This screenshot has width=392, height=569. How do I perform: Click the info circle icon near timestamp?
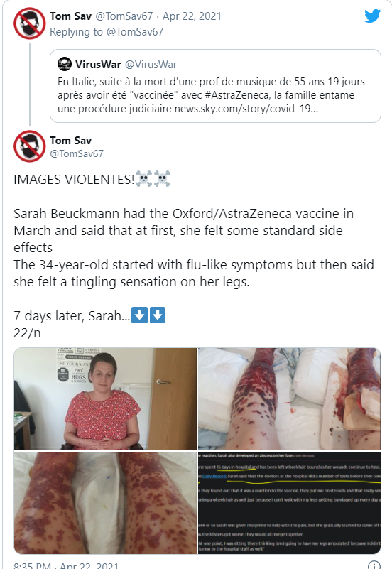tap(374, 565)
